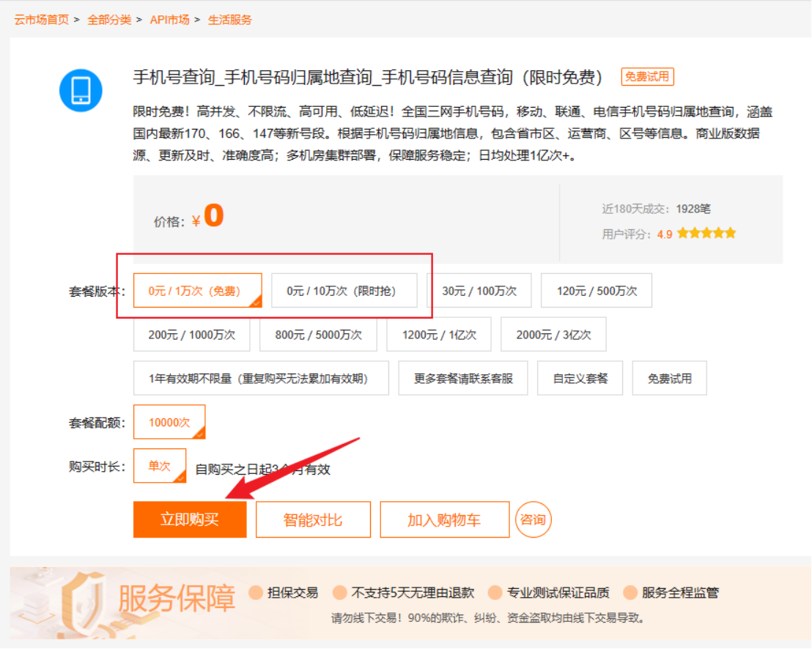
Task: Add to cart with 加入购物车
Action: (x=445, y=519)
